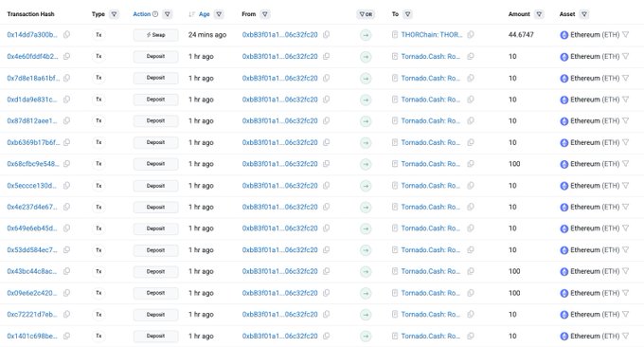Open the Type column filter
This screenshot has height=347, width=644.
pos(114,14)
